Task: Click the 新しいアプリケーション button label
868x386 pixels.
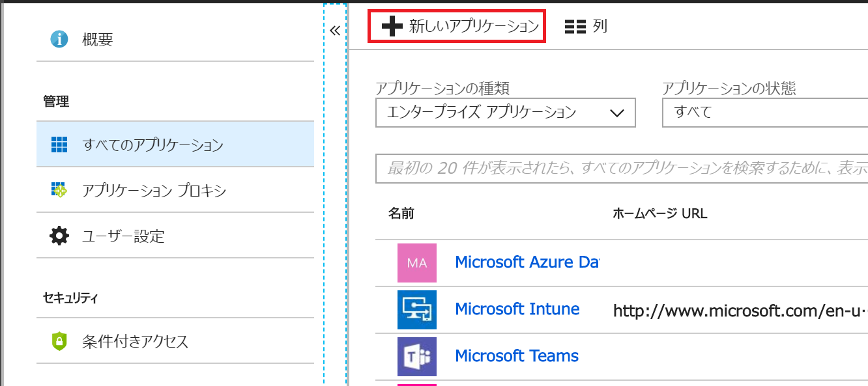Action: (474, 26)
